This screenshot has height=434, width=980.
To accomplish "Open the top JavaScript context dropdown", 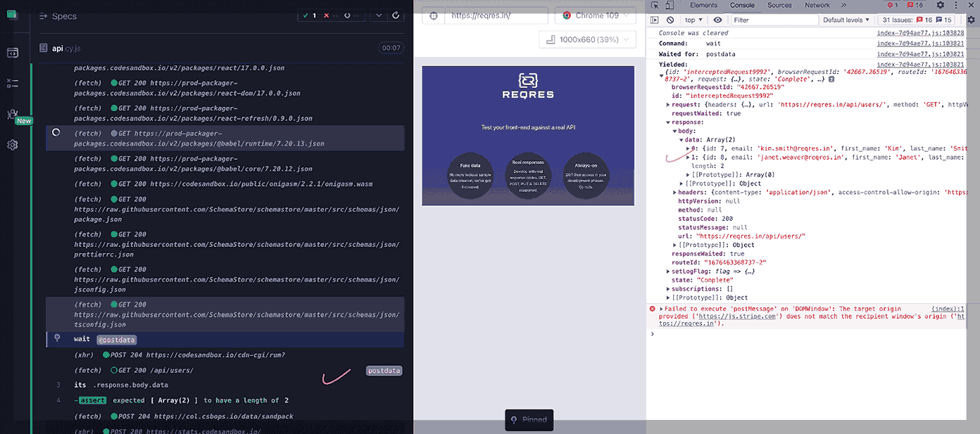I will tap(693, 20).
